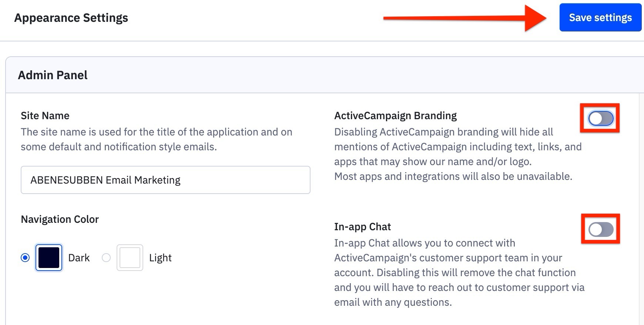Click the white Light color swatch
The height and width of the screenshot is (325, 644).
(x=129, y=258)
